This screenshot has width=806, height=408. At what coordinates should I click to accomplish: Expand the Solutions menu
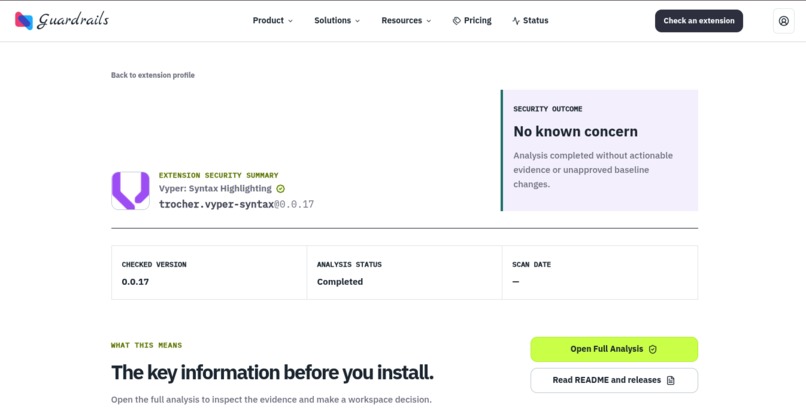pyautogui.click(x=337, y=21)
